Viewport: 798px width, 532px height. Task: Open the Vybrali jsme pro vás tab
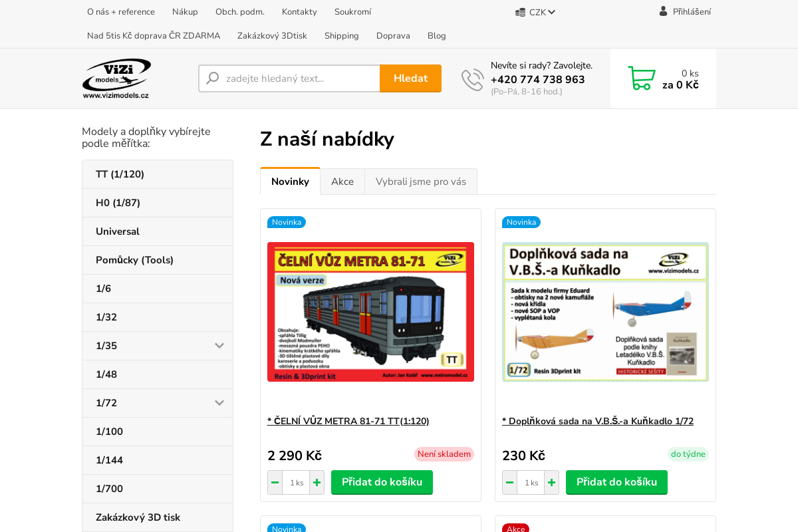(420, 181)
